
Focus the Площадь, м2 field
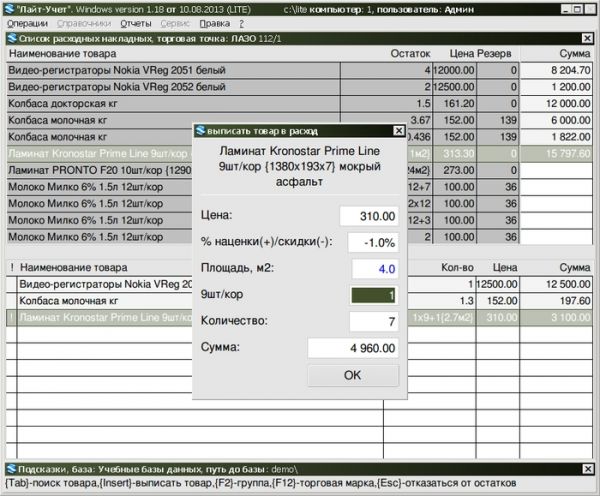click(x=372, y=269)
